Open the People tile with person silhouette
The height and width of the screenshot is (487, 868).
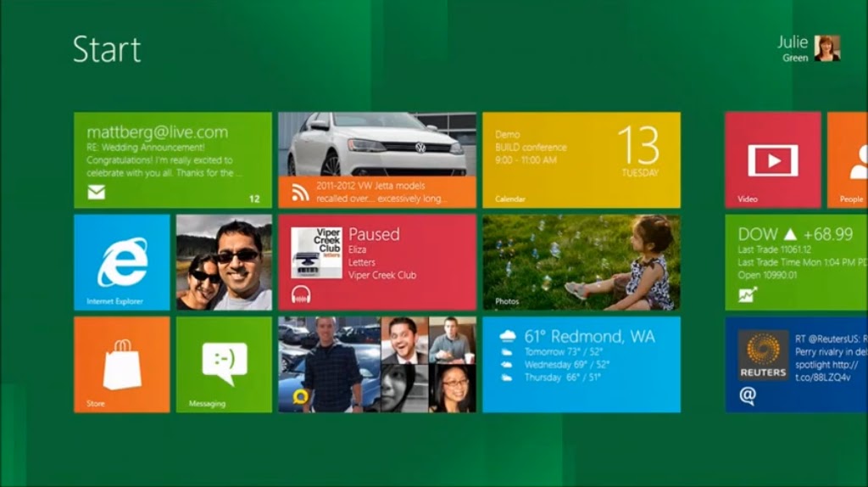(848, 160)
